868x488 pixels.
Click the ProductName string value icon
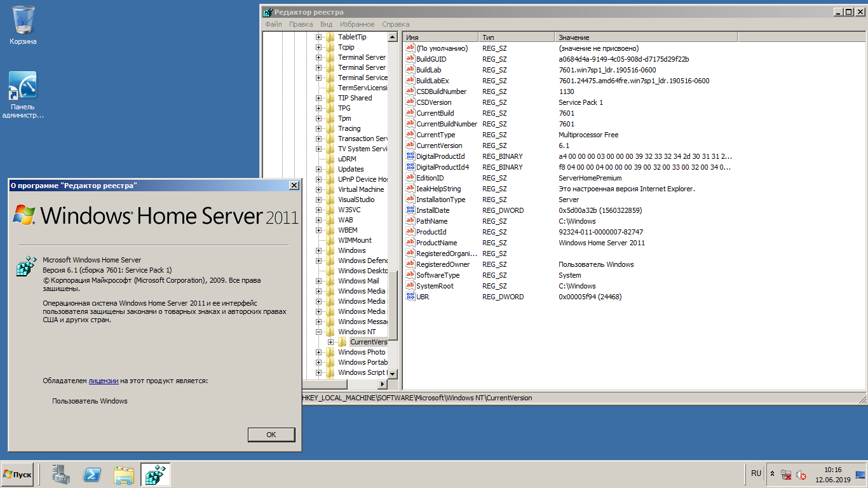tap(410, 243)
